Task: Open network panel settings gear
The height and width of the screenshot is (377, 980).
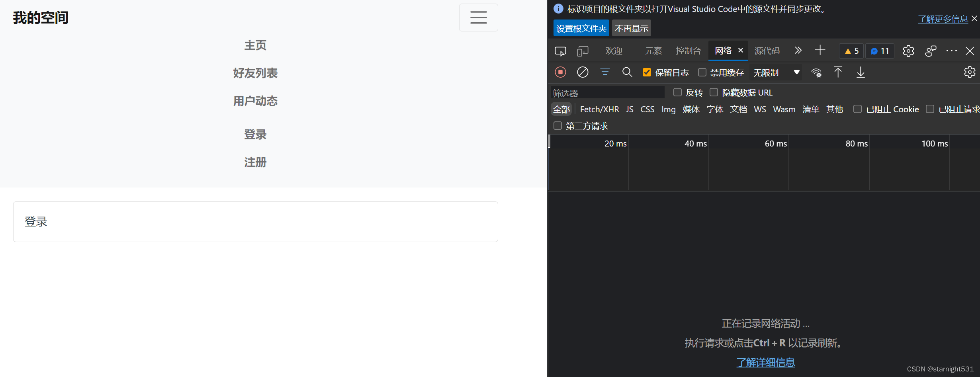Action: coord(970,72)
